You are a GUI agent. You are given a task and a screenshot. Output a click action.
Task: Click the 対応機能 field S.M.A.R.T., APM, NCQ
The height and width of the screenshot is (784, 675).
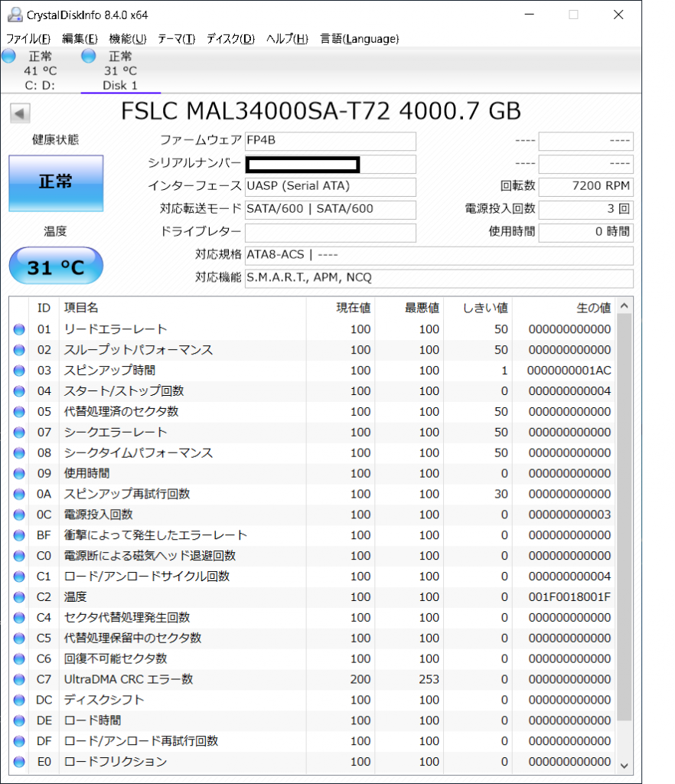[x=439, y=279]
